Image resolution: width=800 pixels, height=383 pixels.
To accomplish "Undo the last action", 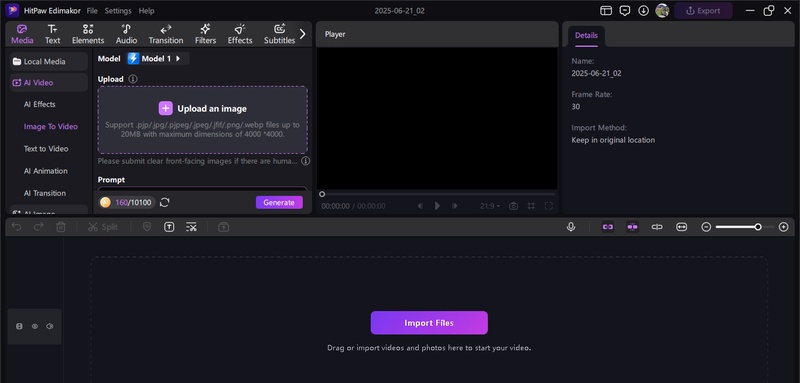I will pos(17,227).
